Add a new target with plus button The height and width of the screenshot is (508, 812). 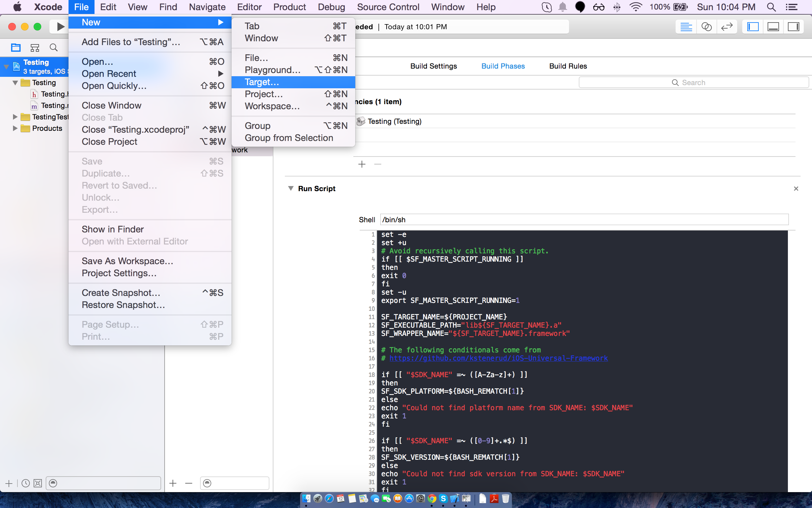pyautogui.click(x=173, y=484)
